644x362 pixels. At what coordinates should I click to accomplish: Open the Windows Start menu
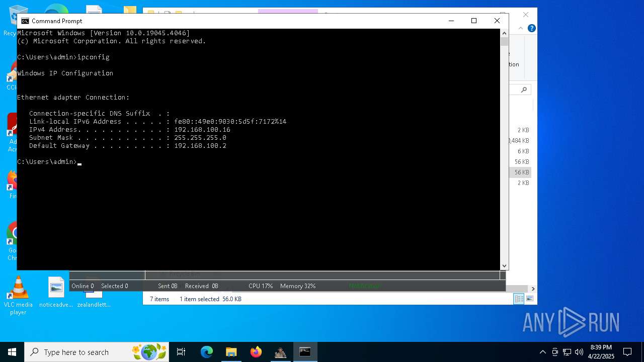pyautogui.click(x=12, y=352)
